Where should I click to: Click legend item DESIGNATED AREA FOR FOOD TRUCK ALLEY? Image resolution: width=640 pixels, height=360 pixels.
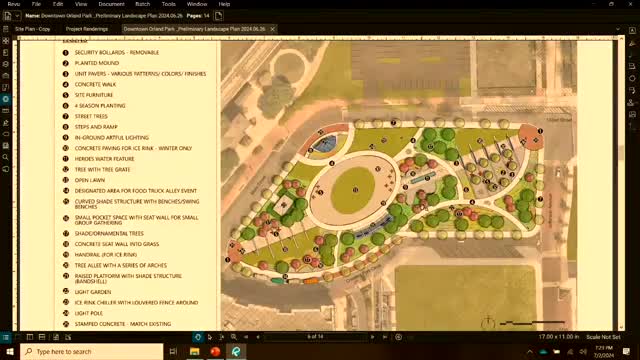point(136,191)
